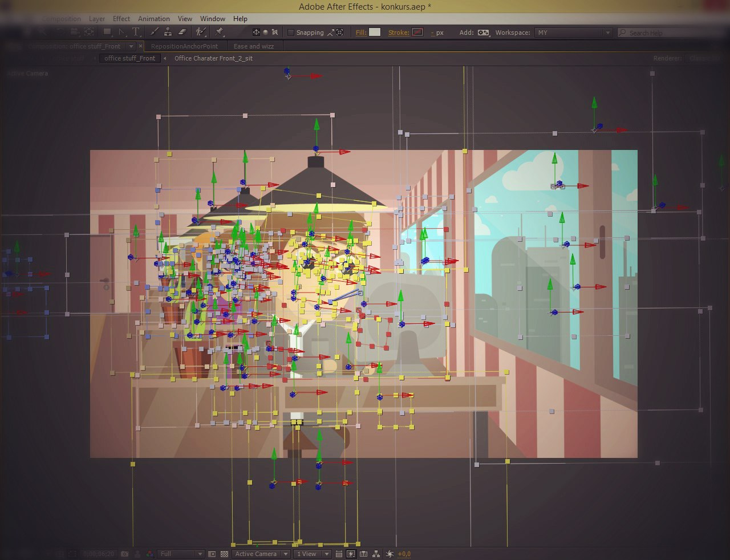Open the Add shape contents menu icon
This screenshot has height=560, width=730.
[483, 33]
